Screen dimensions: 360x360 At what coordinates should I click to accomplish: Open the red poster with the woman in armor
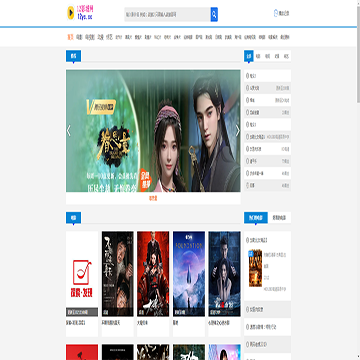153,274
